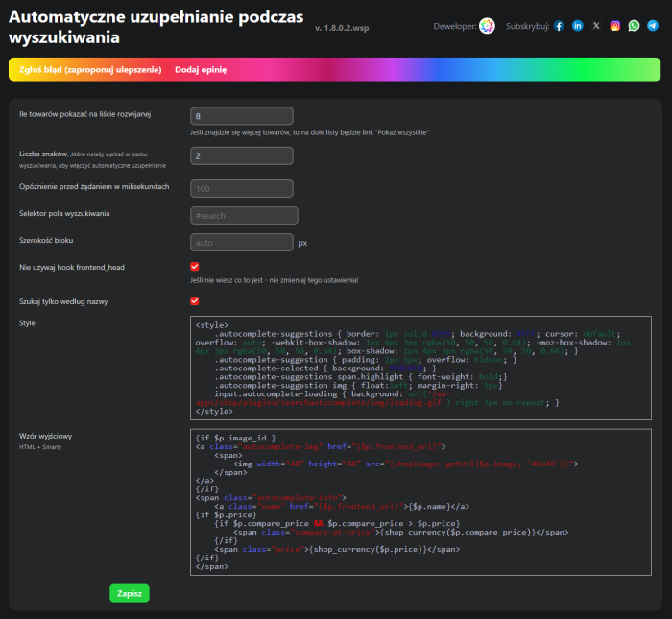Click inside the 'Wzór wyjściowy' template editor
This screenshot has height=619, width=672.
click(x=420, y=502)
